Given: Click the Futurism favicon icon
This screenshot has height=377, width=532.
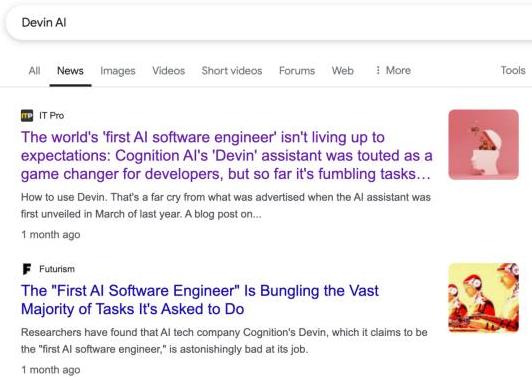Looking at the screenshot, I should tap(27, 269).
